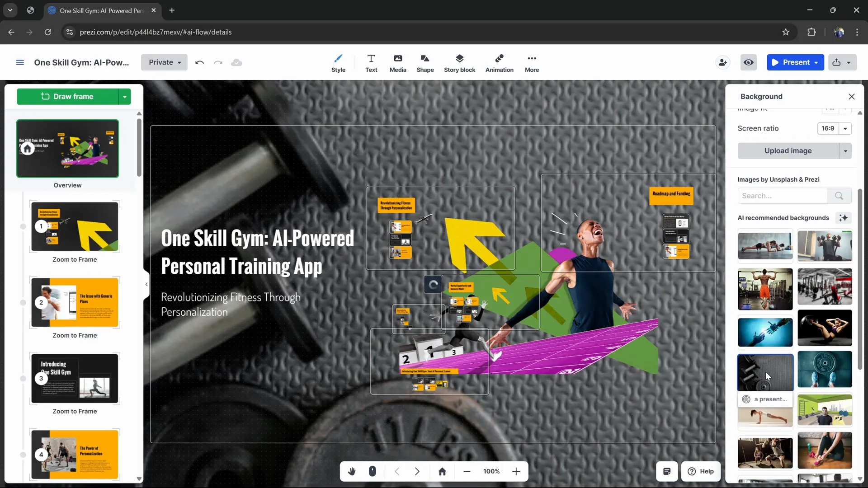Select the mouse pointer mode icon
This screenshot has height=488, width=868.
tap(372, 471)
